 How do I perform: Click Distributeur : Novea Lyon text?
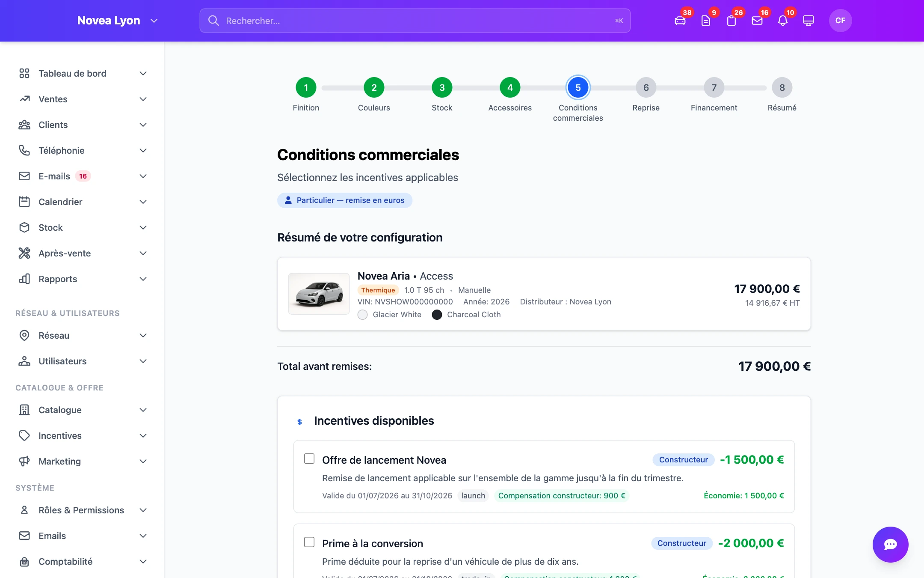coord(566,301)
